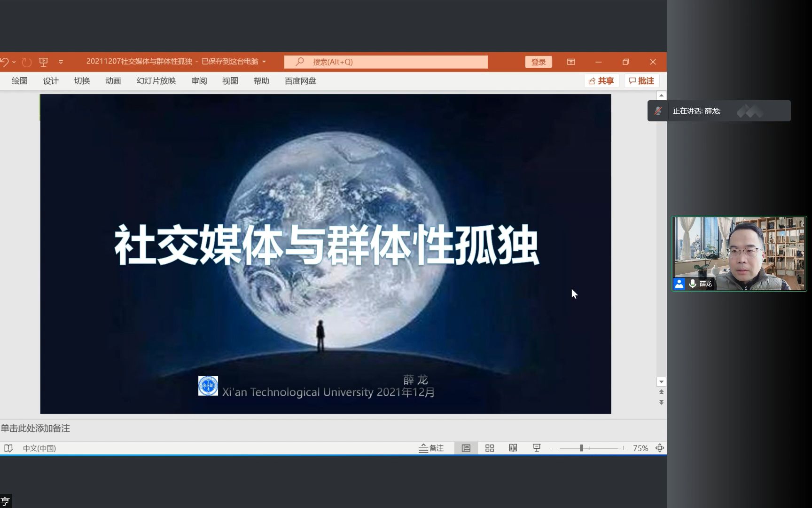The height and width of the screenshot is (508, 812).
Task: Click the 75% zoom level value
Action: (640, 448)
